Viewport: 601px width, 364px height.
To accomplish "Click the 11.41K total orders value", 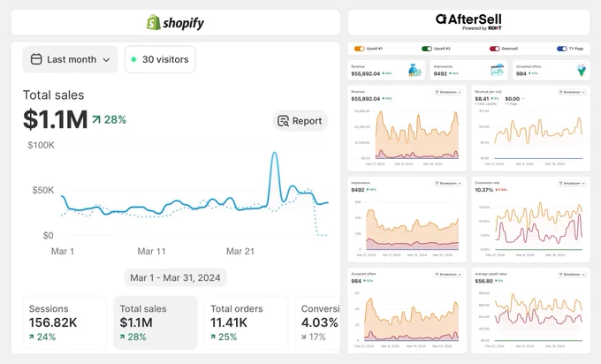I will tap(229, 322).
